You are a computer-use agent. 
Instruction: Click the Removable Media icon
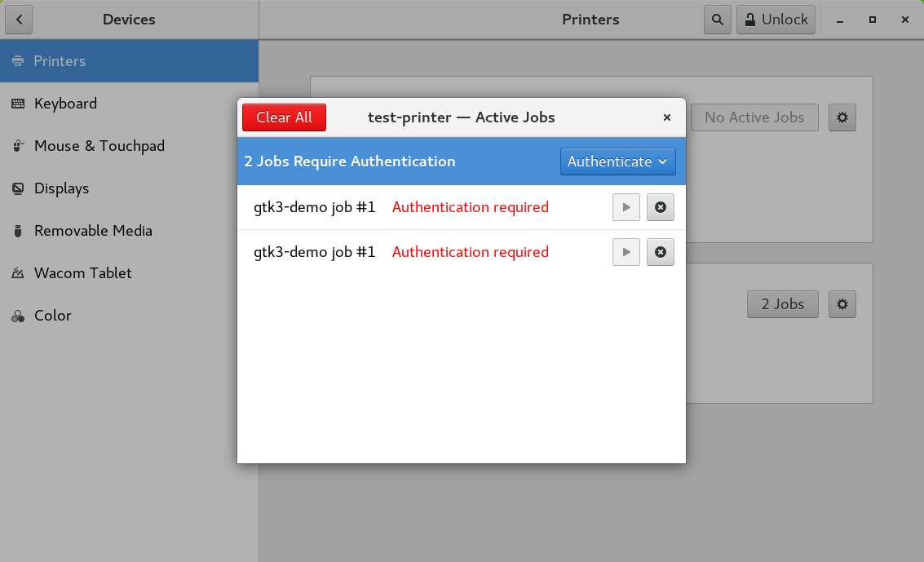(x=18, y=231)
